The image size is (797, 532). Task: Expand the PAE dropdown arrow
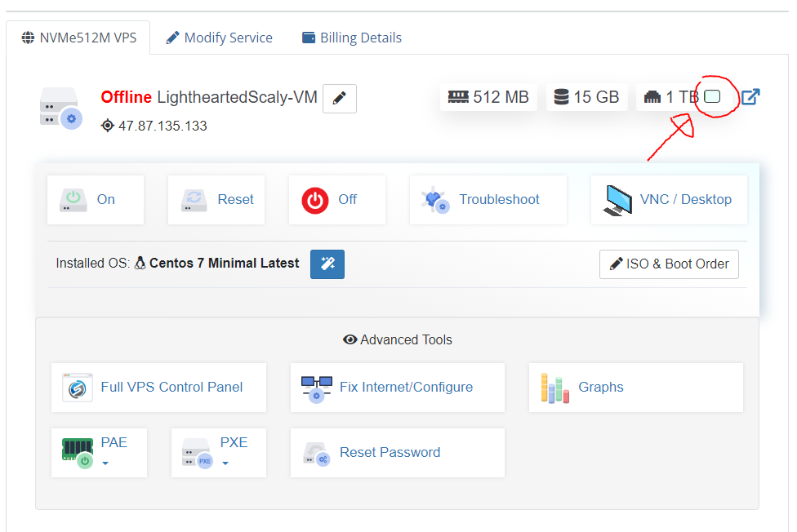[x=105, y=463]
